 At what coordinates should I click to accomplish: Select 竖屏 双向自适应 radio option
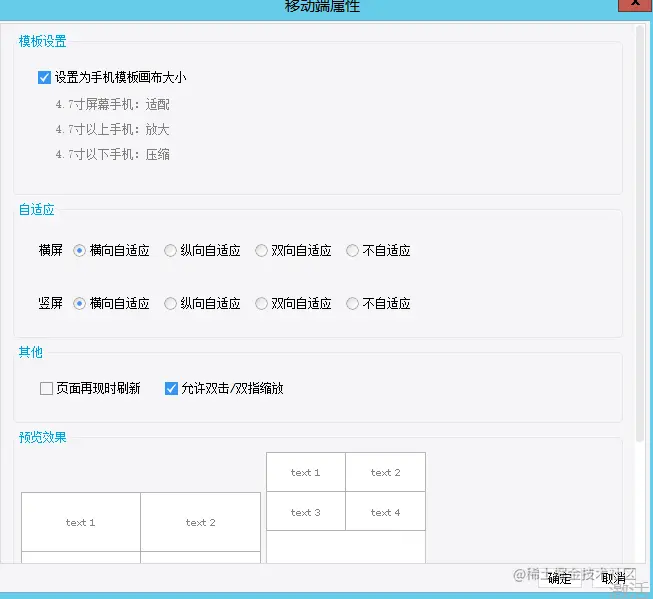(261, 303)
